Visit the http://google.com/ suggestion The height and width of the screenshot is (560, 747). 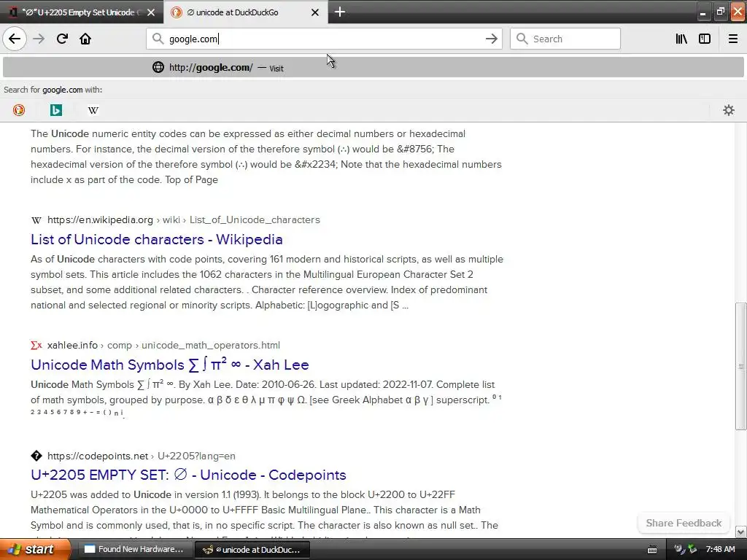373,68
